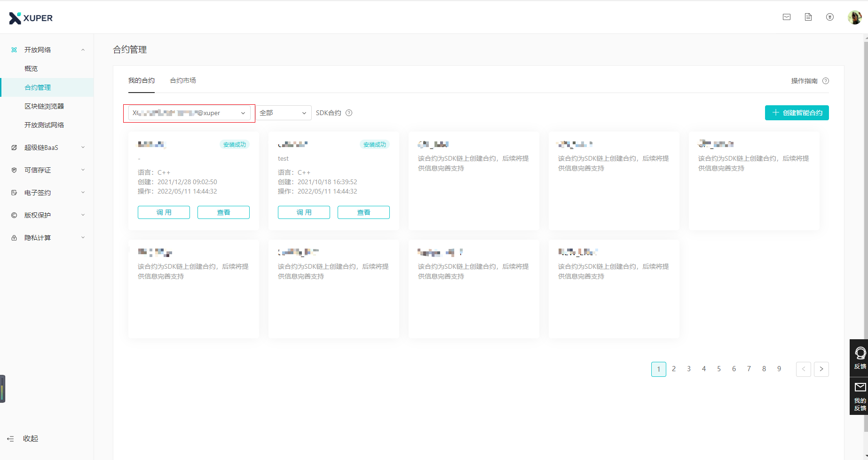
Task: Select 区块链浏览器 in the sidebar
Action: coord(44,106)
